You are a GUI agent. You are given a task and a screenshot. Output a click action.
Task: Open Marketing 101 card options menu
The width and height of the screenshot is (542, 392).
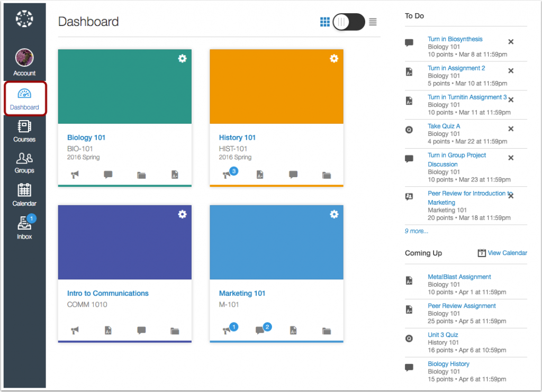pyautogui.click(x=334, y=214)
